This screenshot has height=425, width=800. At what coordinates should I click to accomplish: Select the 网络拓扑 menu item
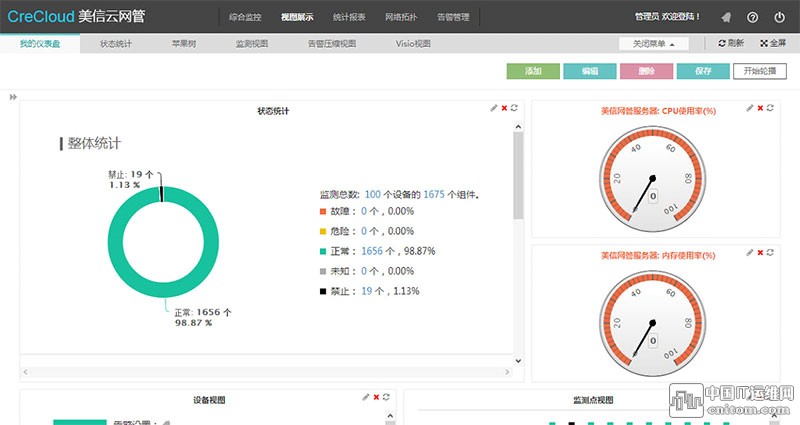[400, 17]
